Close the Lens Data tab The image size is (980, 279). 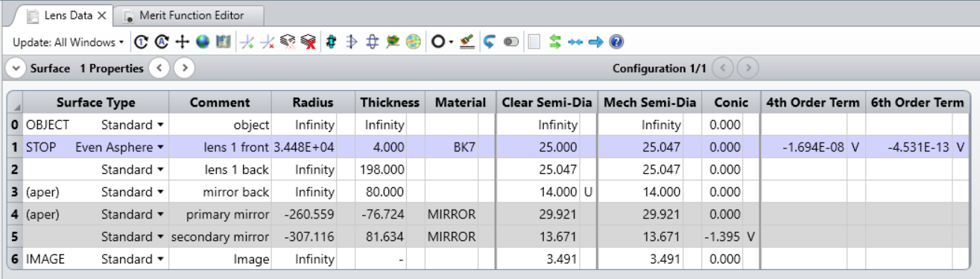101,15
